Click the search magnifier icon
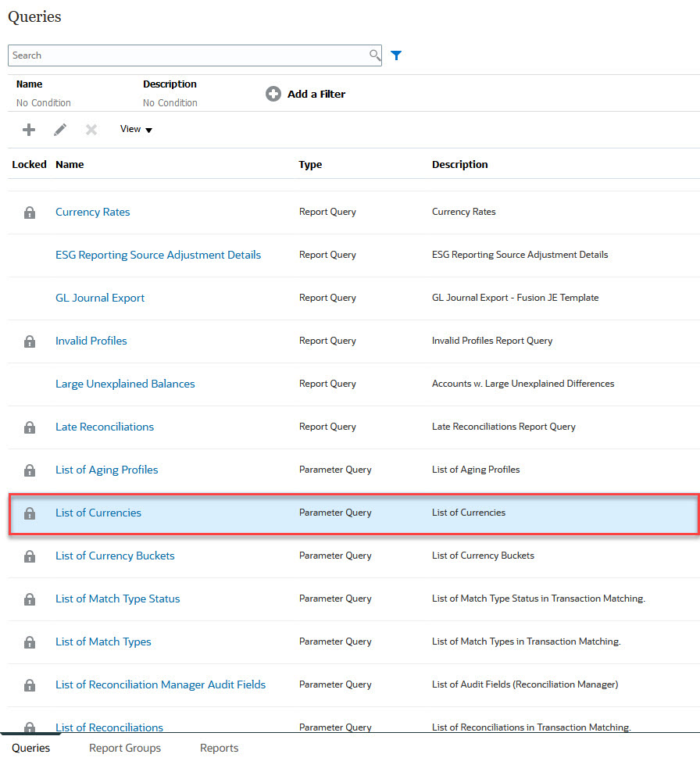The width and height of the screenshot is (700, 772). (375, 55)
